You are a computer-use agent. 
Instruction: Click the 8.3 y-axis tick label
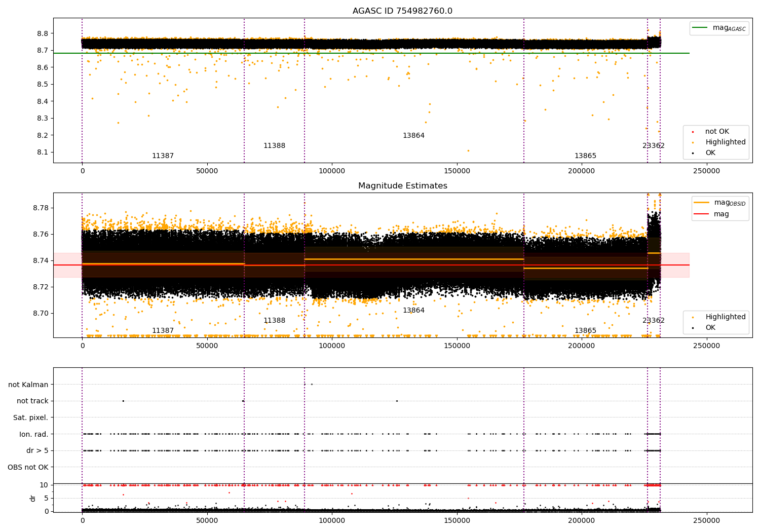click(42, 118)
